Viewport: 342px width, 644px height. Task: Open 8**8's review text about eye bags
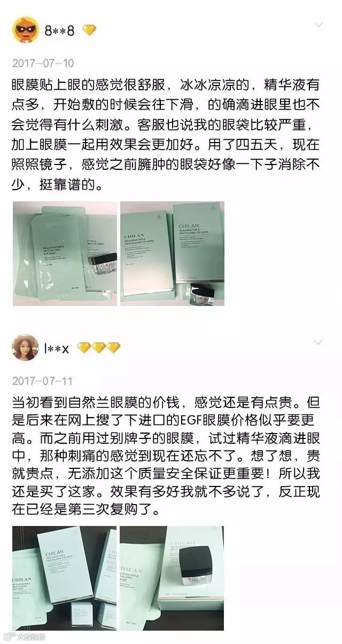[x=166, y=134]
